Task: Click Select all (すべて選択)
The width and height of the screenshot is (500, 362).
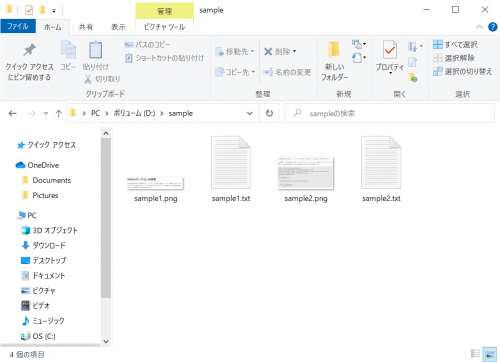Action: point(455,45)
